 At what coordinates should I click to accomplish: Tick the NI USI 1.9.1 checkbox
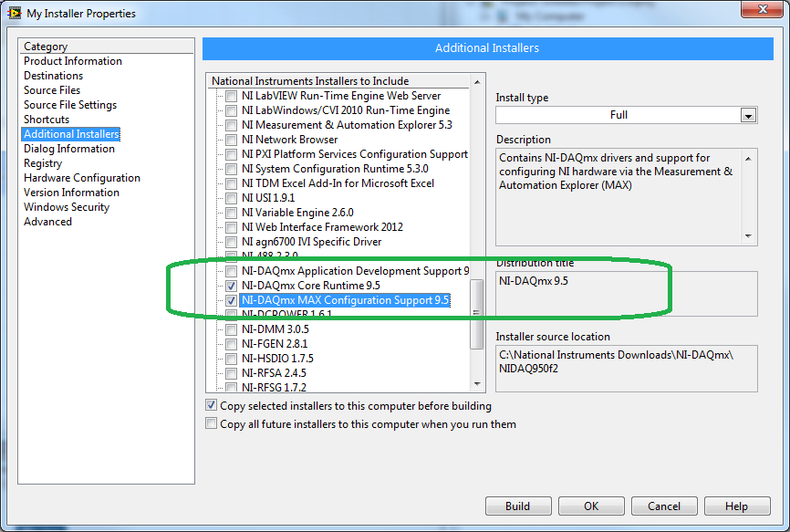coord(232,199)
